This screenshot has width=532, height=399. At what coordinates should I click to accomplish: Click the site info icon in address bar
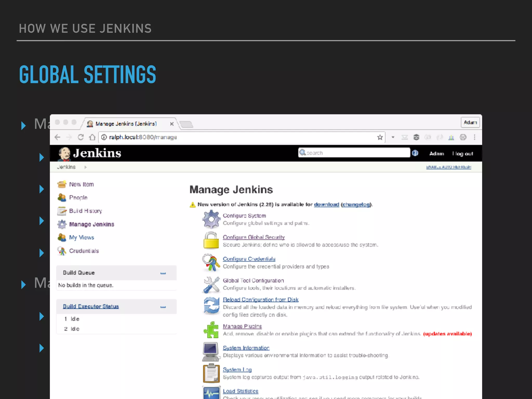104,137
